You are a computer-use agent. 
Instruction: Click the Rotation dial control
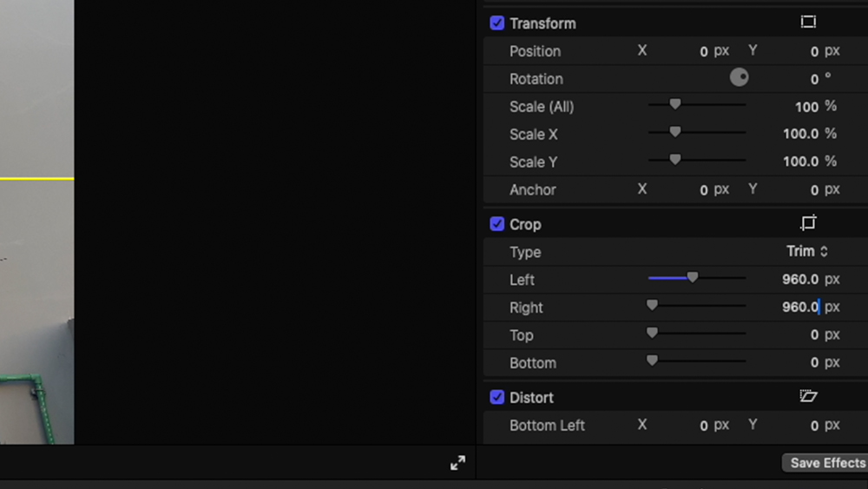pos(739,77)
